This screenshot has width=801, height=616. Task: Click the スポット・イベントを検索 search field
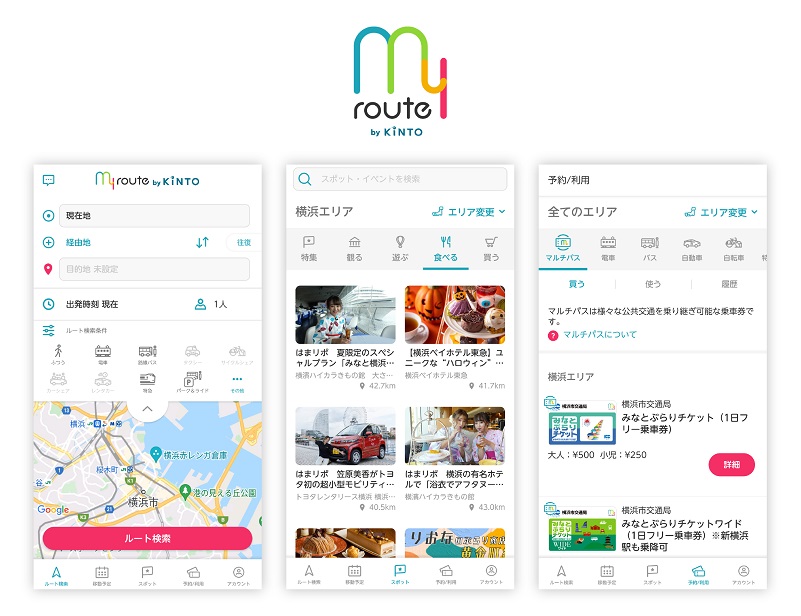click(x=400, y=179)
